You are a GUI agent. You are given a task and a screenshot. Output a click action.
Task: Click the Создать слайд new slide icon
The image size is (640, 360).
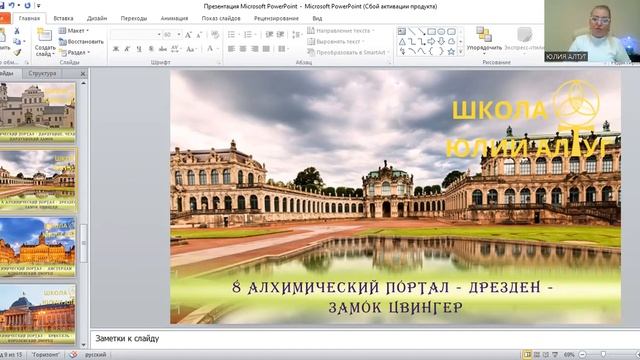[44, 35]
